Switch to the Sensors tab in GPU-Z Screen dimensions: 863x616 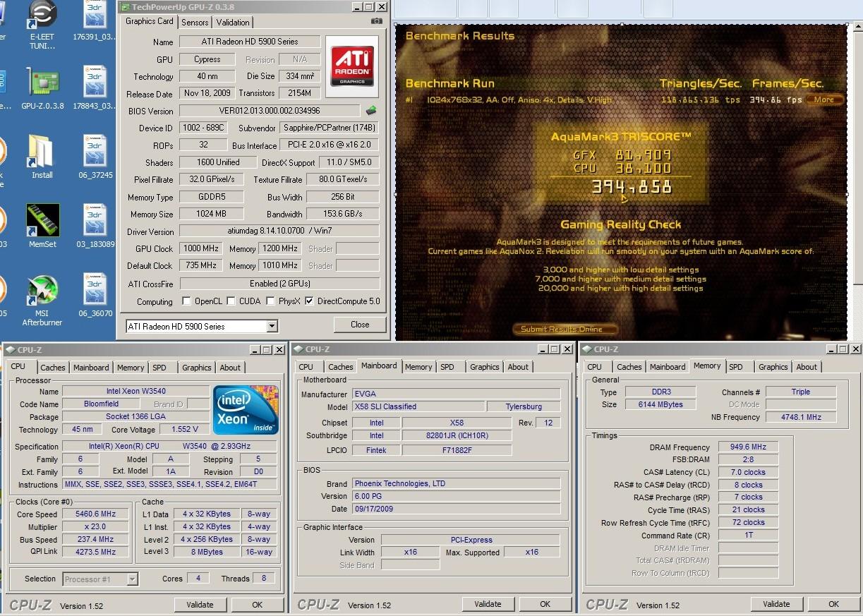coord(195,22)
